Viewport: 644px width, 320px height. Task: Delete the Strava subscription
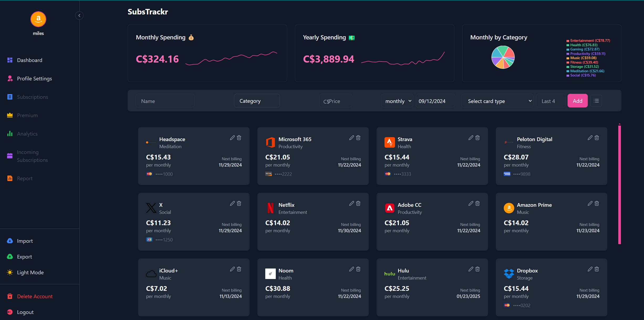coord(477,138)
